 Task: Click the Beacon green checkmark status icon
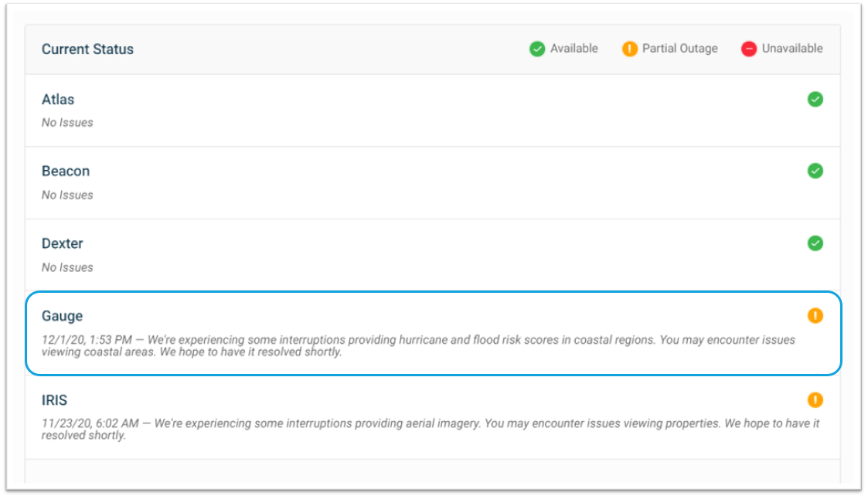coord(815,171)
